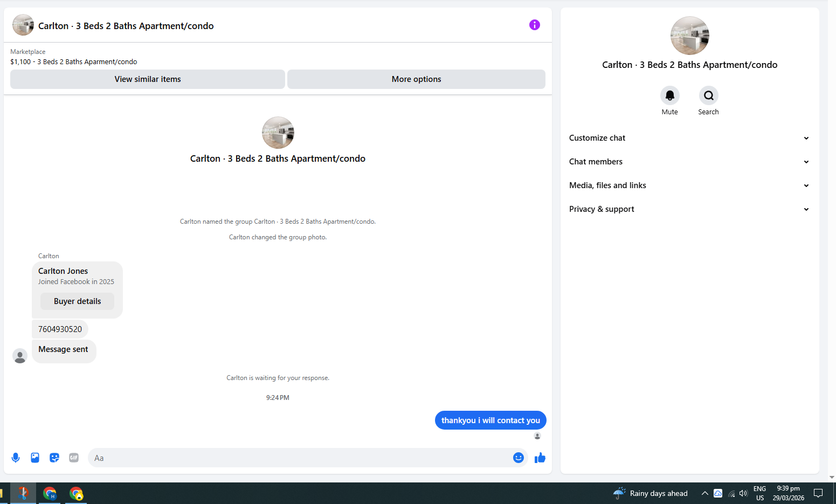The image size is (836, 504).
Task: Click 'thankyou i will contact you' message
Action: pos(490,420)
